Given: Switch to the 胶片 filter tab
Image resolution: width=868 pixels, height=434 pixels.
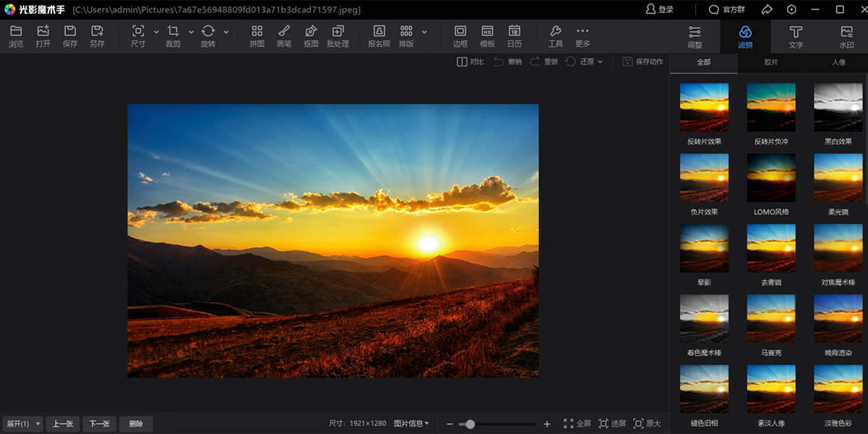Looking at the screenshot, I should tap(771, 63).
